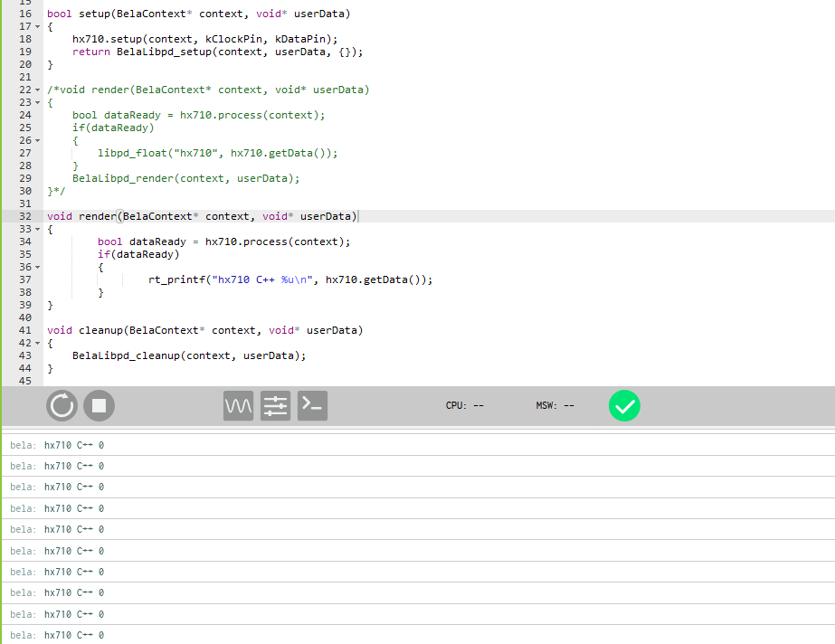
Task: Click the CPU usage indicator
Action: coord(464,406)
